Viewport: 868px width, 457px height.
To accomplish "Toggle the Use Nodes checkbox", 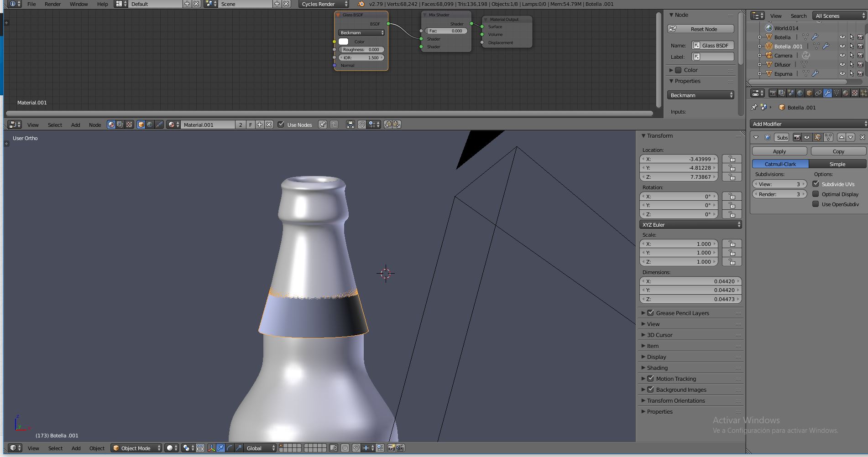I will coord(281,125).
